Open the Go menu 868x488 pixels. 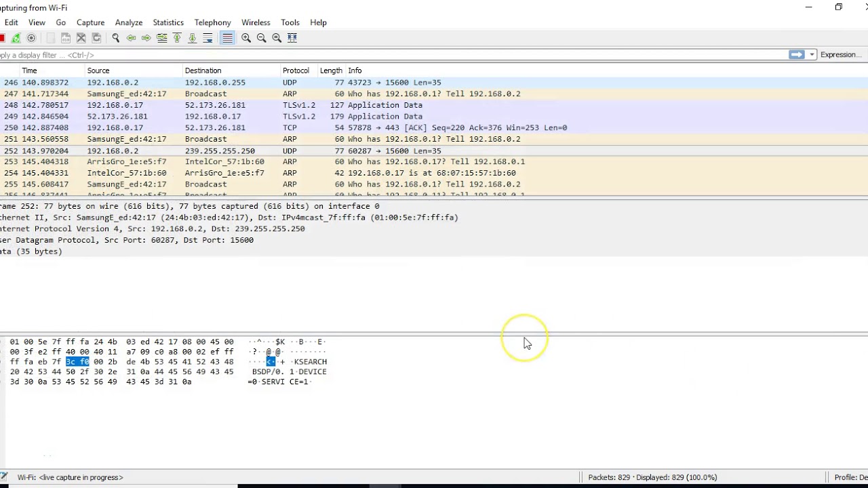[61, 22]
